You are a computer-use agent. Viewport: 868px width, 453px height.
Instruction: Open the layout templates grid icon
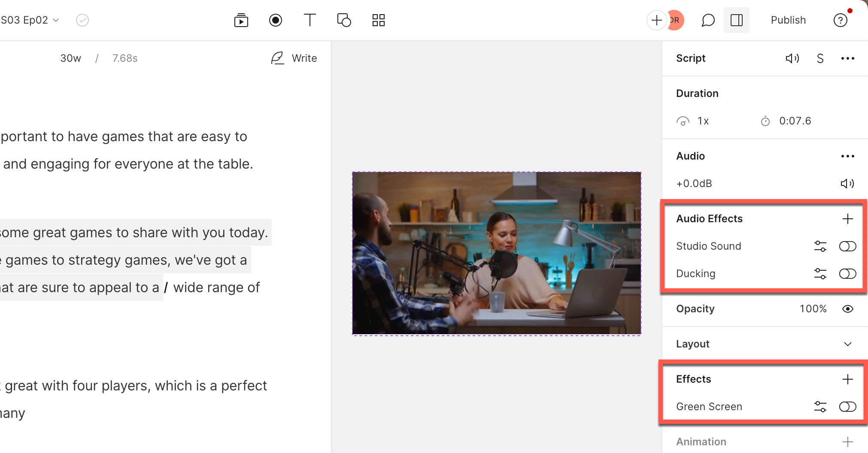(378, 20)
